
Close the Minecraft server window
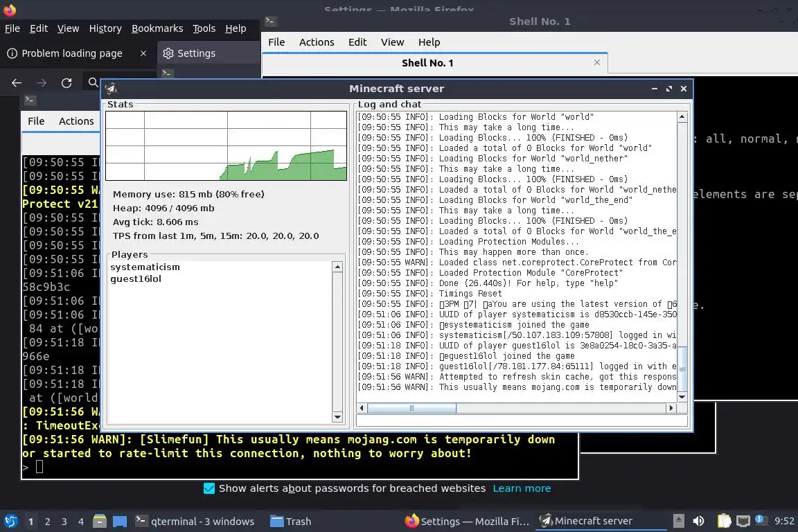(684, 89)
